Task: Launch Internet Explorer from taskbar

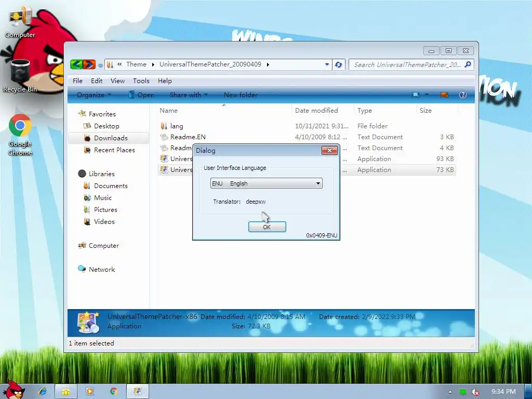Action: point(43,391)
